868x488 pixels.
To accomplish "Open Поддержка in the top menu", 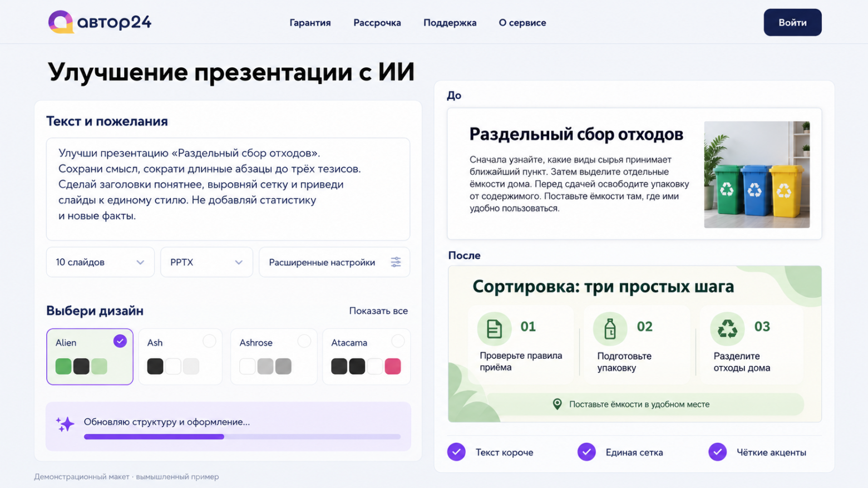I will click(x=450, y=23).
